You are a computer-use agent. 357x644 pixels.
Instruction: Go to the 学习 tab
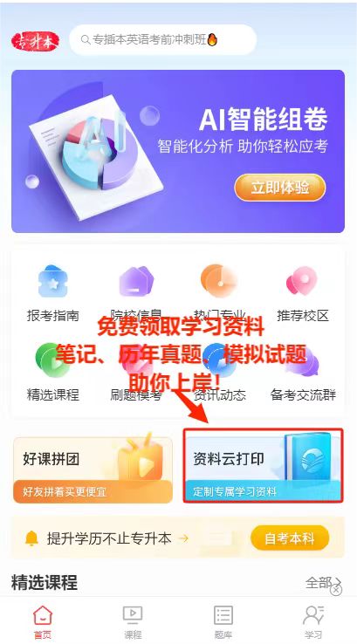[313, 622]
